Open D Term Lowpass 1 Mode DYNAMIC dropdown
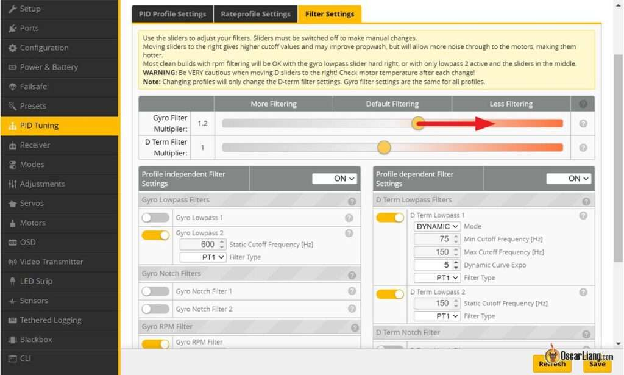Image resolution: width=624 pixels, height=375 pixels. [x=437, y=226]
